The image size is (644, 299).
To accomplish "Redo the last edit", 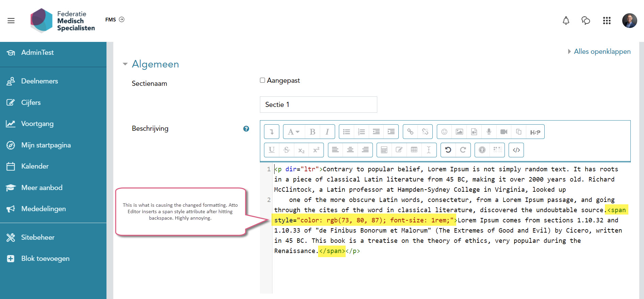I will 463,150.
